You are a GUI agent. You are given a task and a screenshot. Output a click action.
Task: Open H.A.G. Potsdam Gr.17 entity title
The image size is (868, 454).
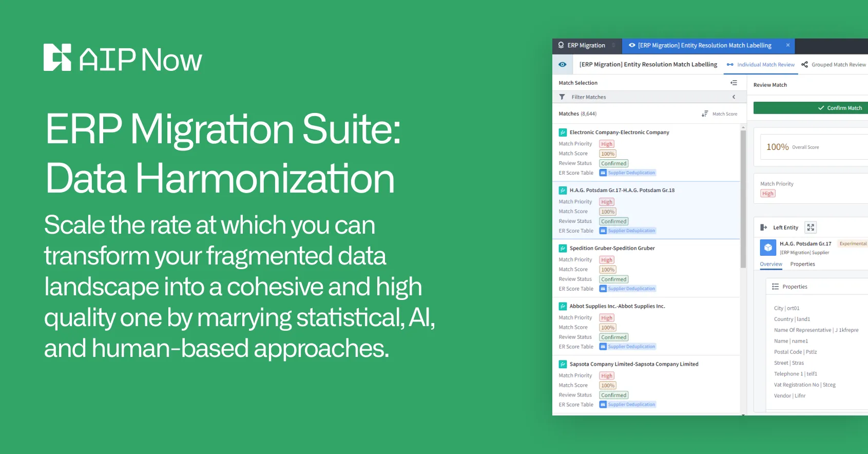805,244
